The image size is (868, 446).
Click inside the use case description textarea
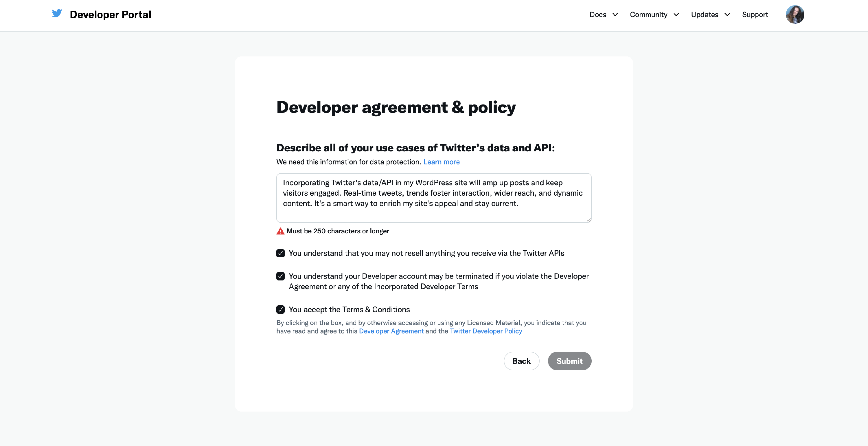pyautogui.click(x=433, y=198)
